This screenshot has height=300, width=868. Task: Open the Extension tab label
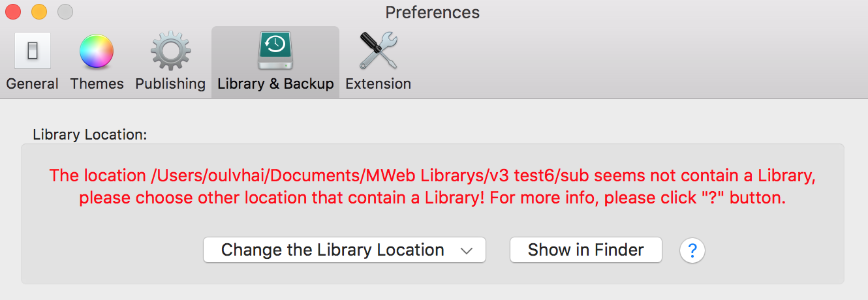[x=378, y=84]
